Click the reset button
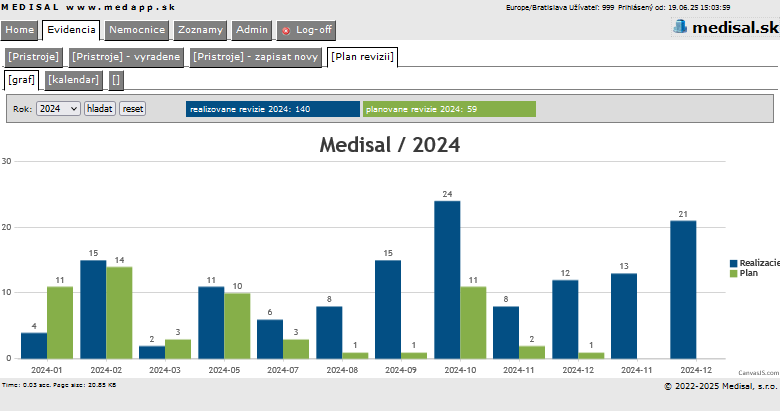Image resolution: width=780 pixels, height=411 pixels. pos(133,108)
